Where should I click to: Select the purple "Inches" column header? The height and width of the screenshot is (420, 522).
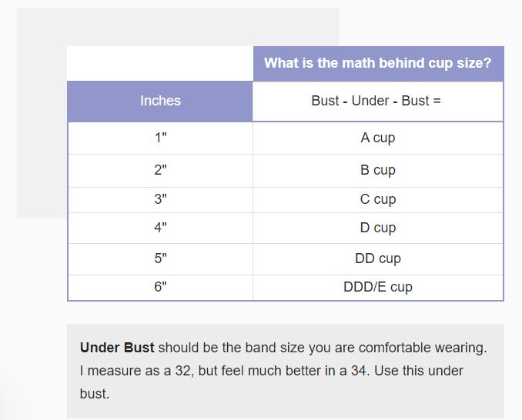coord(160,101)
